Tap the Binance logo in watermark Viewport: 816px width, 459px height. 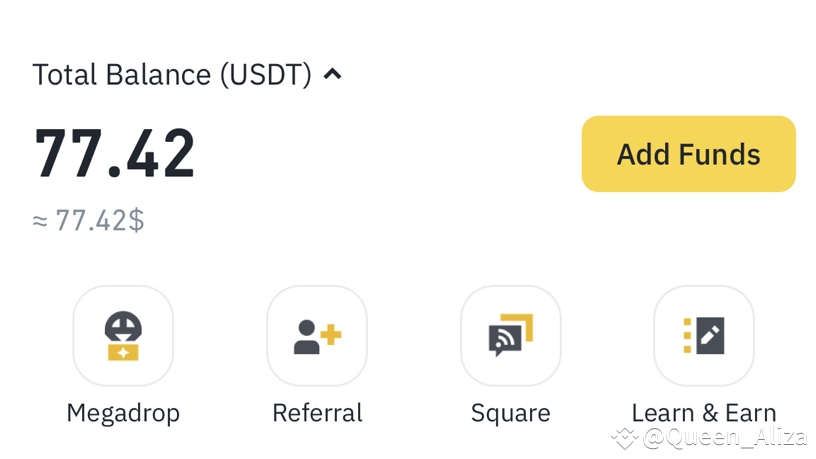point(624,438)
